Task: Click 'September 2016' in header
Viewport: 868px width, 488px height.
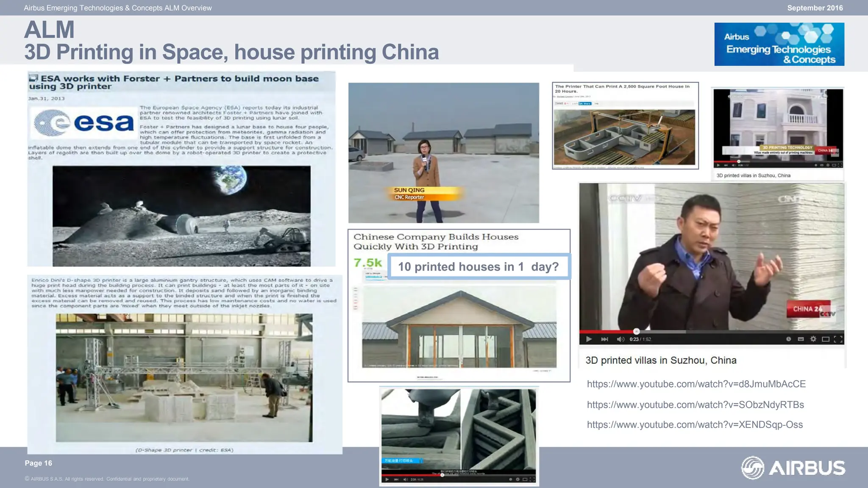Action: coord(815,8)
